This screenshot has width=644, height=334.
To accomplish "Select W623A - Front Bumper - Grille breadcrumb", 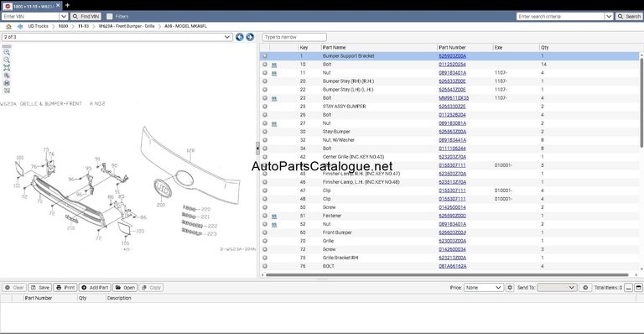I will (127, 26).
